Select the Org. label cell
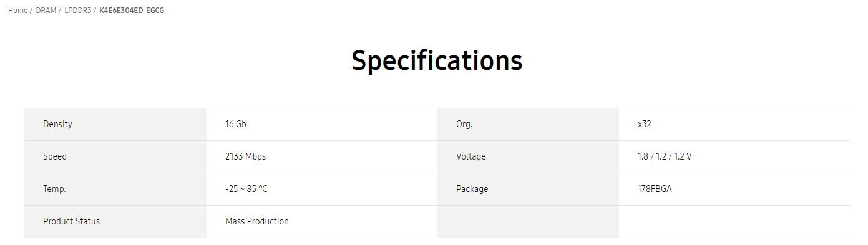Image resolution: width=868 pixels, height=245 pixels. coord(528,125)
